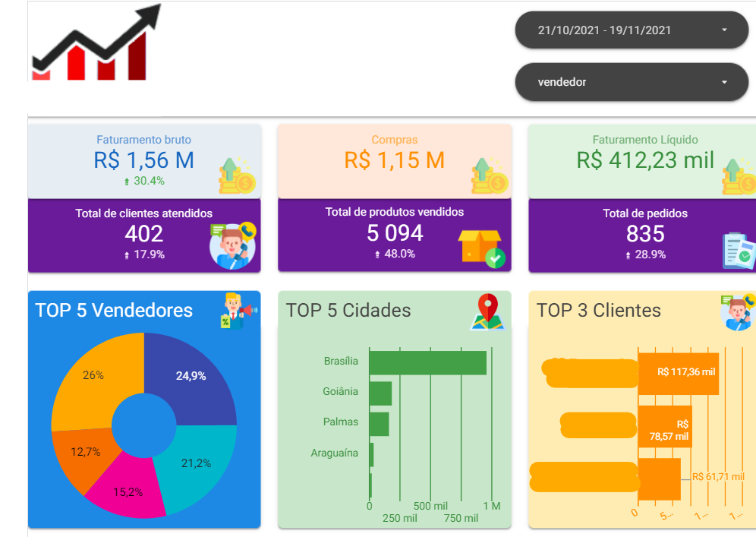Click the 835 total orders value

pos(645,234)
